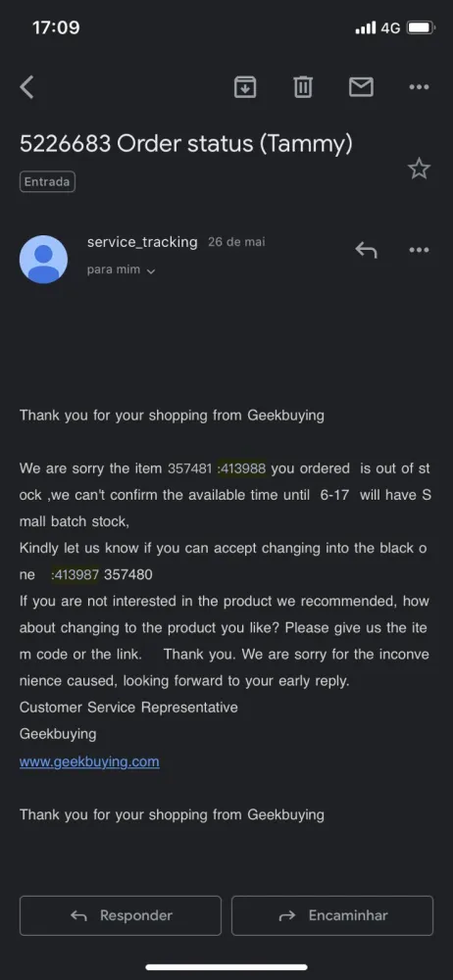
Task: Open the top toolbar three-dot menu
Action: [x=419, y=87]
